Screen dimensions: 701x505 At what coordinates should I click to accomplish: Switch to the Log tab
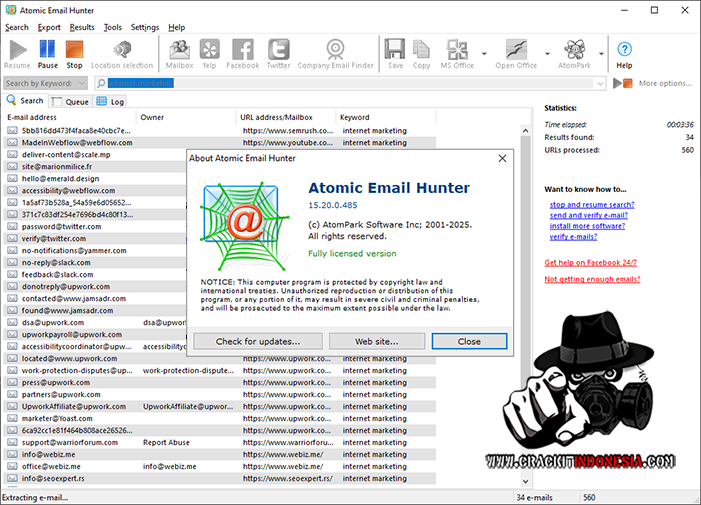coord(111,101)
